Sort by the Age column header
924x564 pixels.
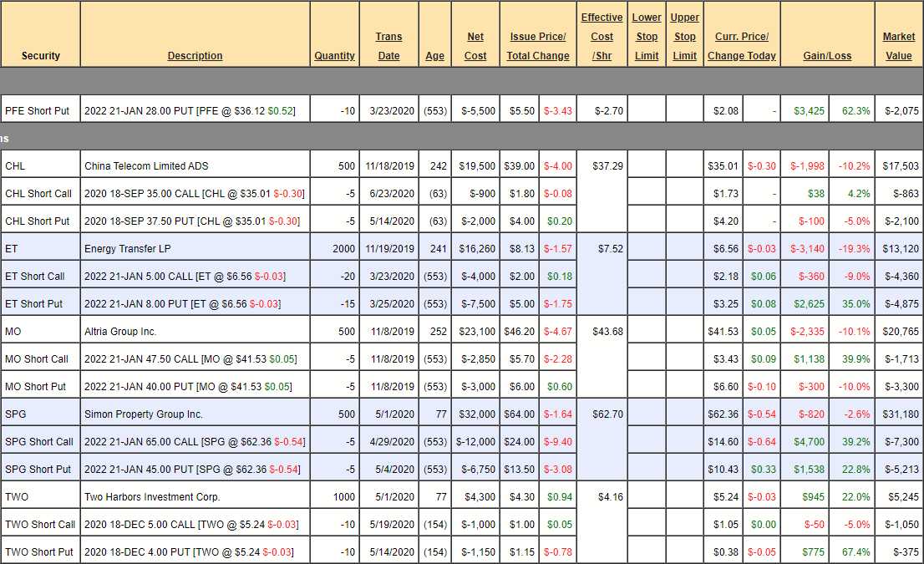tap(434, 56)
